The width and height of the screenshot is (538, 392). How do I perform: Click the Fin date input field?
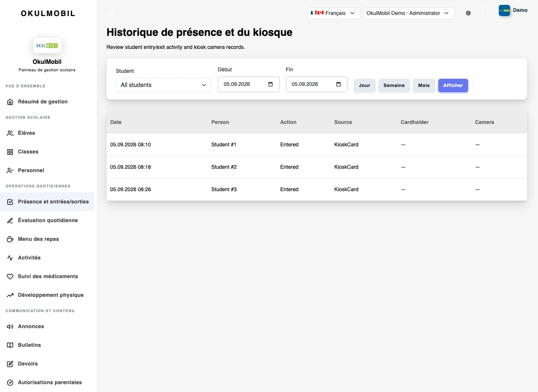[x=317, y=84]
